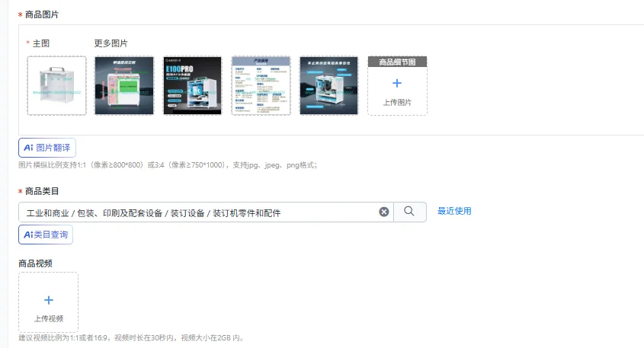Viewport: 644px width, 348px height.
Task: Clear the selected product category
Action: pos(383,212)
